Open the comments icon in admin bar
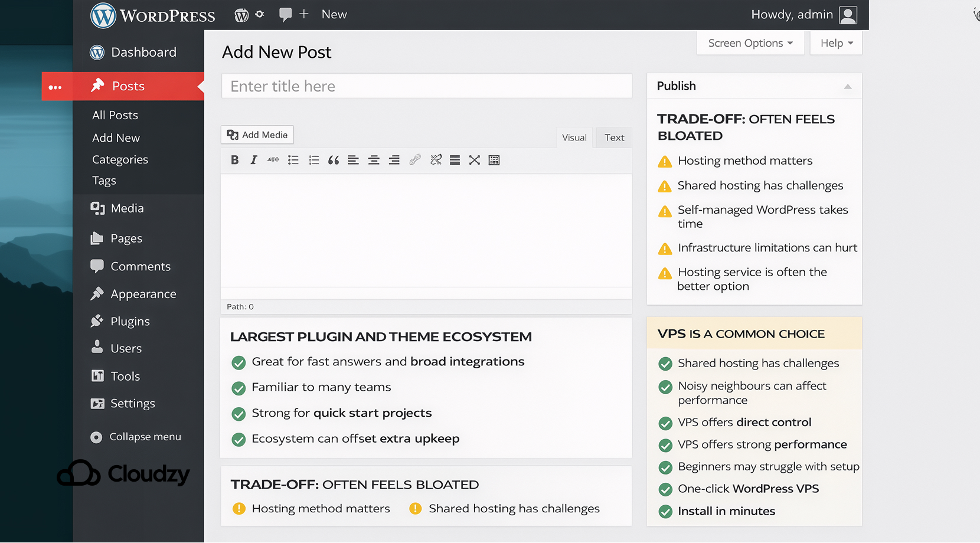 click(x=285, y=14)
